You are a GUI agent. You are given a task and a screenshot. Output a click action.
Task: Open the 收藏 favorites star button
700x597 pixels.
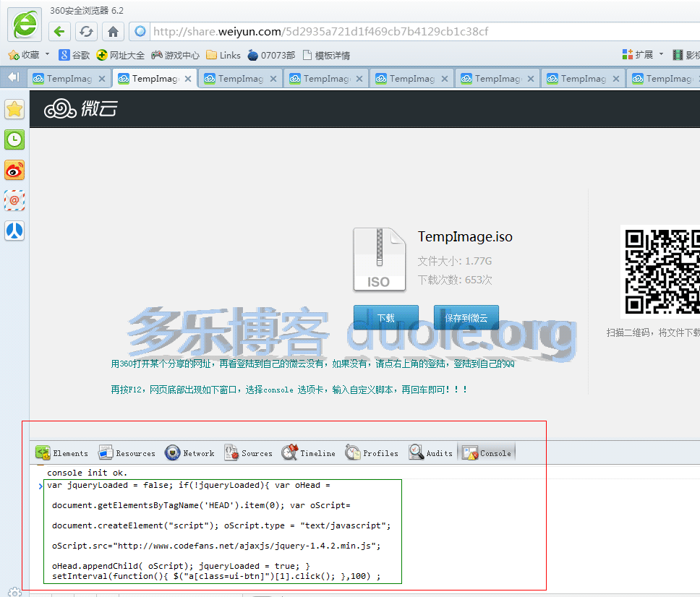24,56
